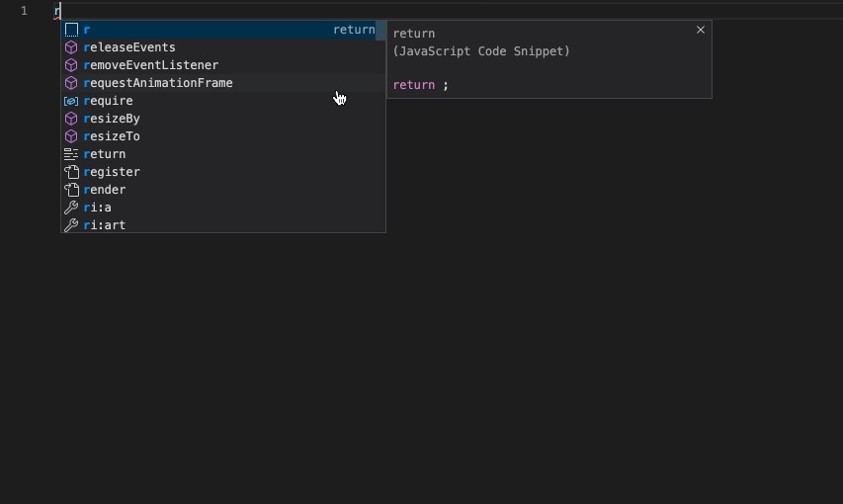This screenshot has height=504, width=843.
Task: Select requestAnimationFrame completion
Action: (222, 83)
